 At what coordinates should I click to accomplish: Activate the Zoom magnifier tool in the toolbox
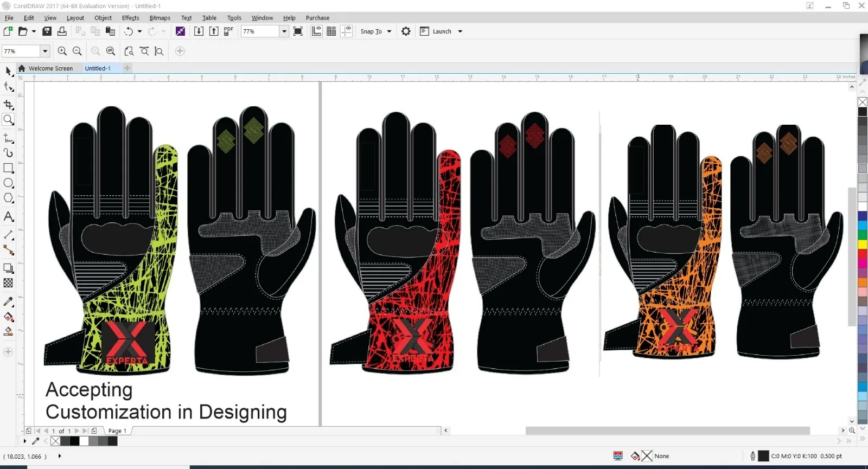click(8, 120)
